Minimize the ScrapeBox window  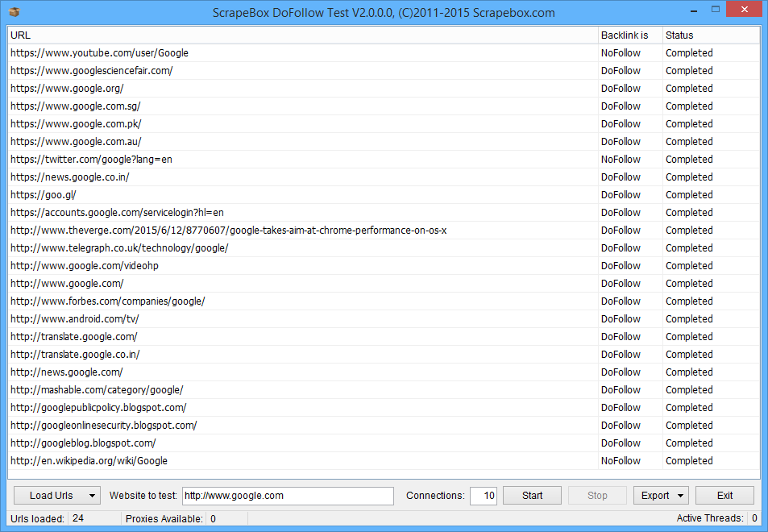coord(692,11)
